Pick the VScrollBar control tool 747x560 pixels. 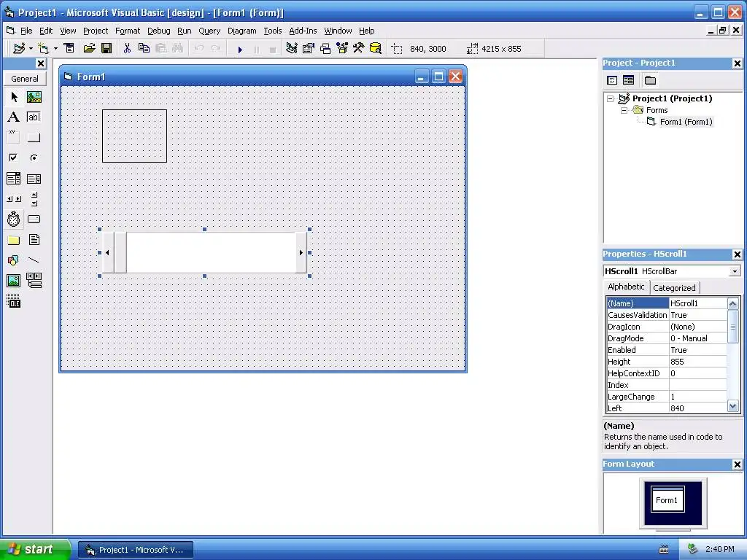34,199
